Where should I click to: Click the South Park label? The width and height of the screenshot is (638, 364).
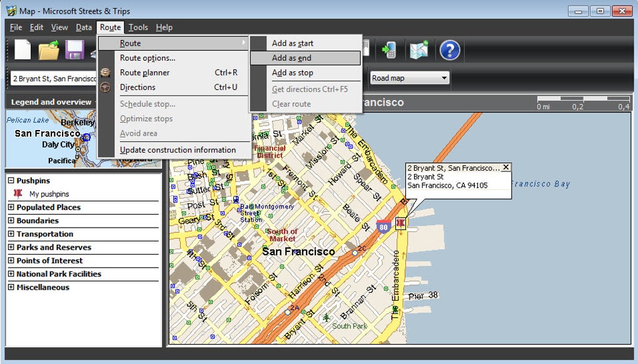[350, 326]
